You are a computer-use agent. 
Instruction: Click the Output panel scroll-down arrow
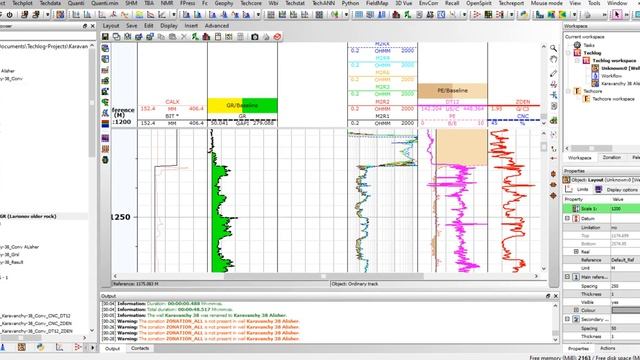click(x=556, y=339)
